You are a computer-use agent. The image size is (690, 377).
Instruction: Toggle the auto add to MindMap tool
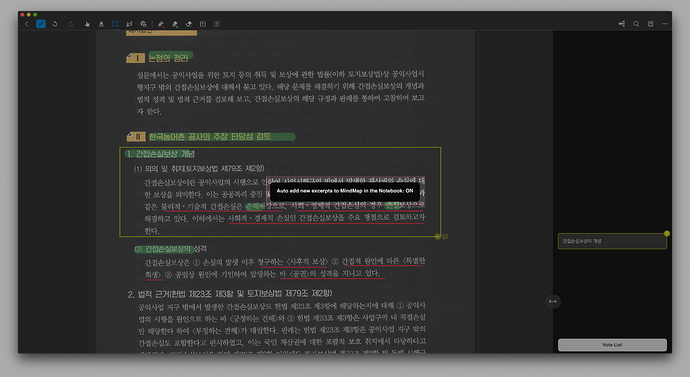coord(143,24)
